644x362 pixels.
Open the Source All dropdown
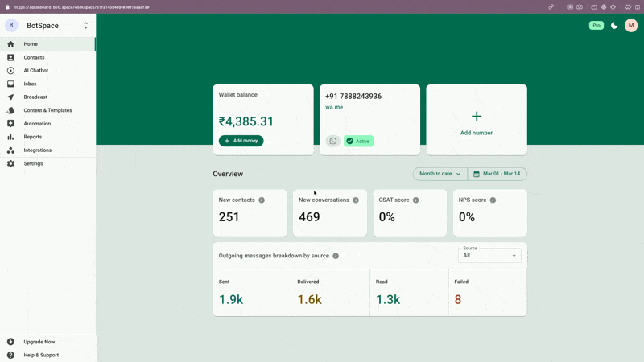(489, 255)
